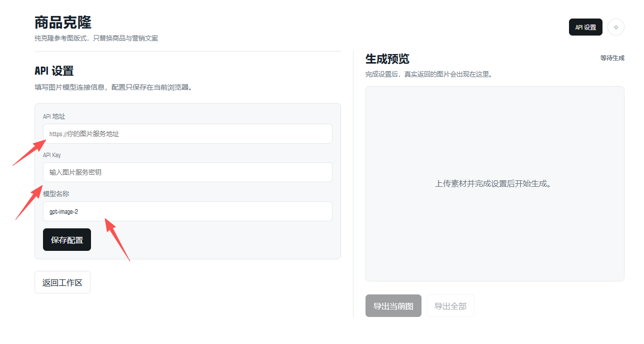Viewport: 644px width, 344px height.
Task: Click the 模型名称 field containing gpt-image-2
Action: click(x=187, y=211)
